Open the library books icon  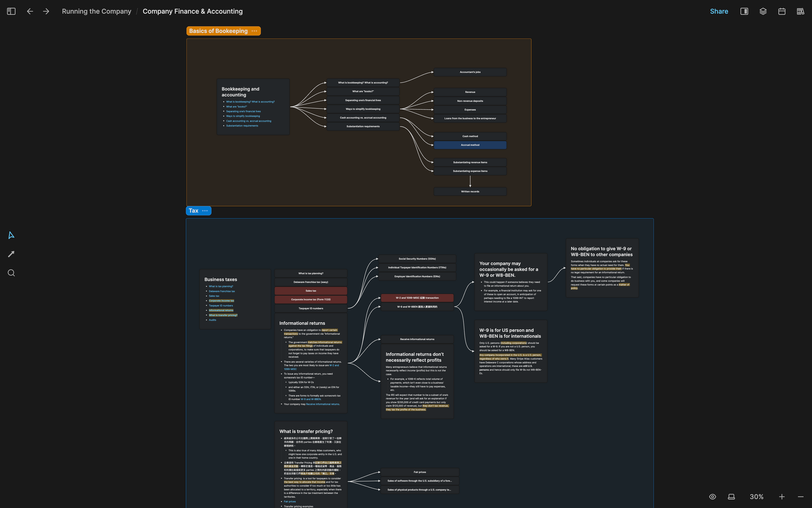tap(800, 11)
